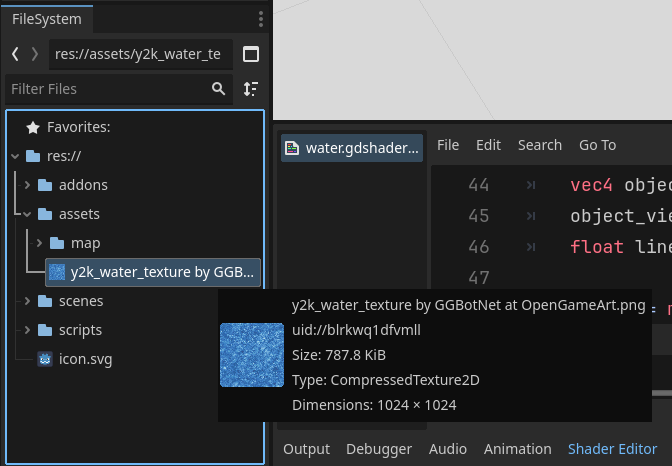672x466 pixels.
Task: Click the FileSystem dock three-dot options icon
Action: click(260, 18)
